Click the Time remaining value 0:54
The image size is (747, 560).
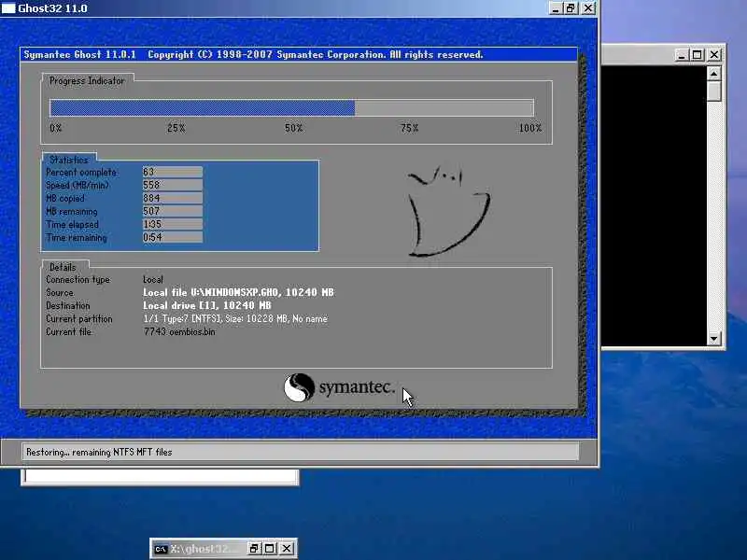coord(173,237)
